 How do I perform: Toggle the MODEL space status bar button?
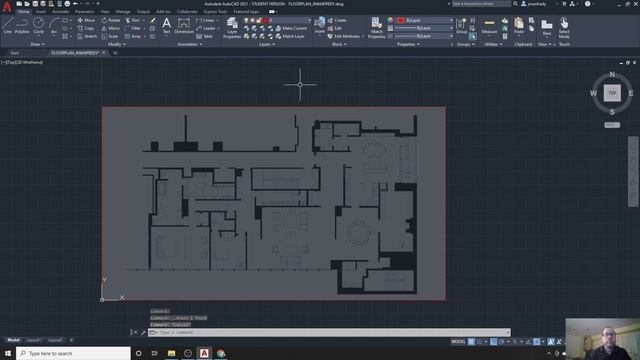(458, 342)
